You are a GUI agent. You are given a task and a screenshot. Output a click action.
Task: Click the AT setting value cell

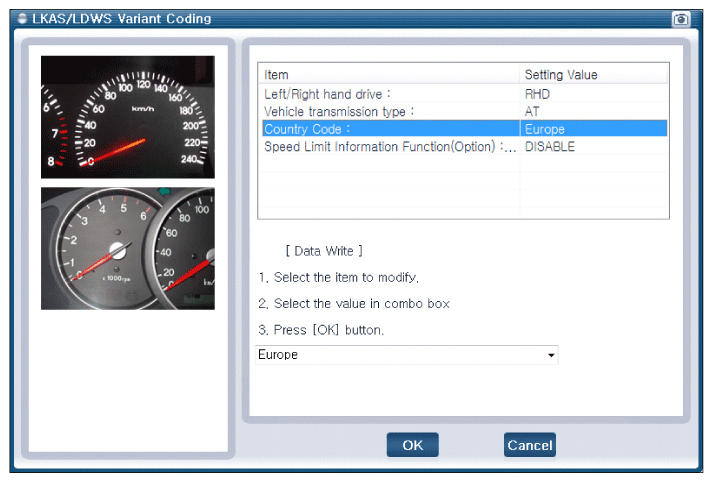click(x=593, y=111)
